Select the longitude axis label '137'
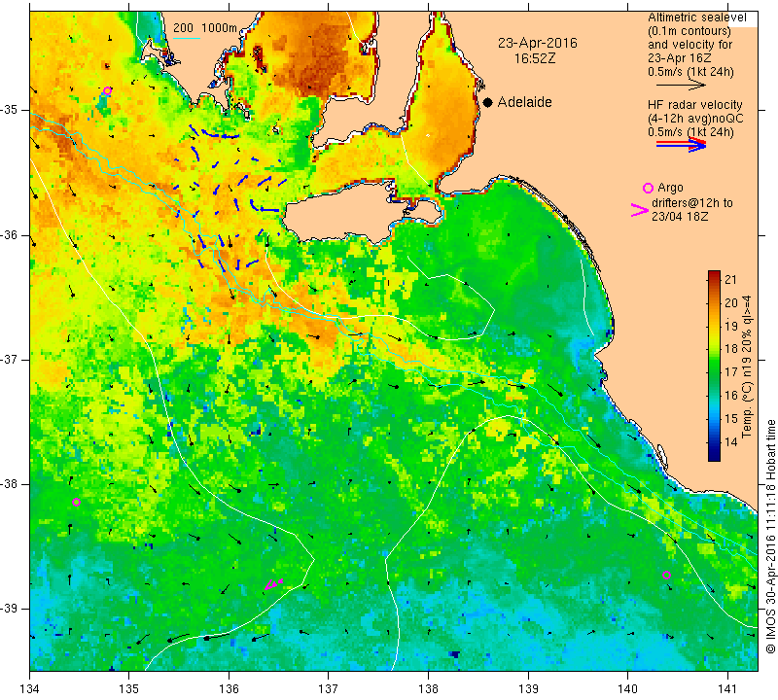Screen dimensions: 778x700 point(329,688)
